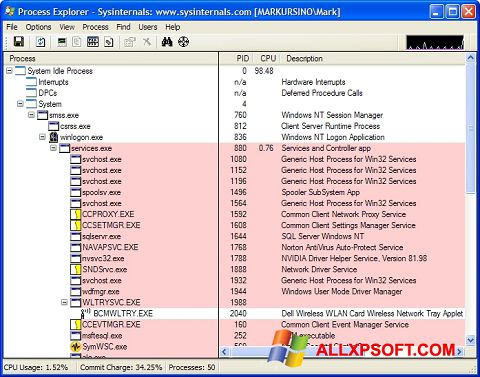Collapse the System Idle Process tree node
Image resolution: width=480 pixels, height=377 pixels.
(x=9, y=71)
